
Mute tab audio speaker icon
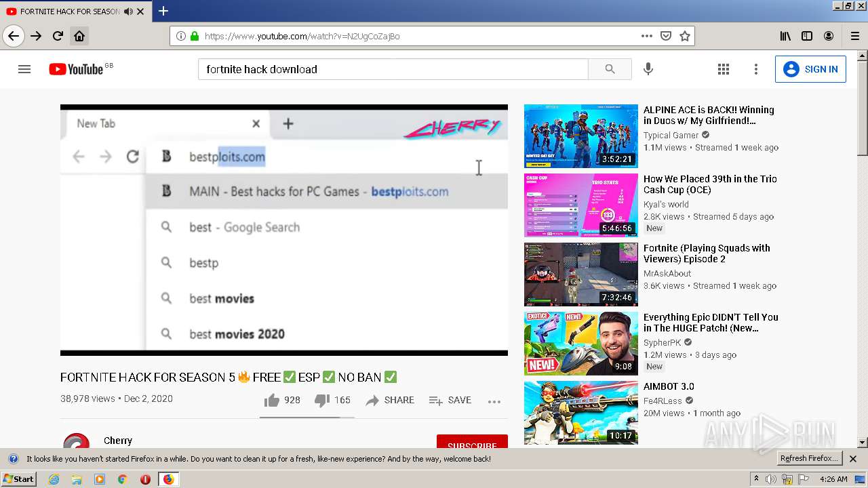point(128,12)
